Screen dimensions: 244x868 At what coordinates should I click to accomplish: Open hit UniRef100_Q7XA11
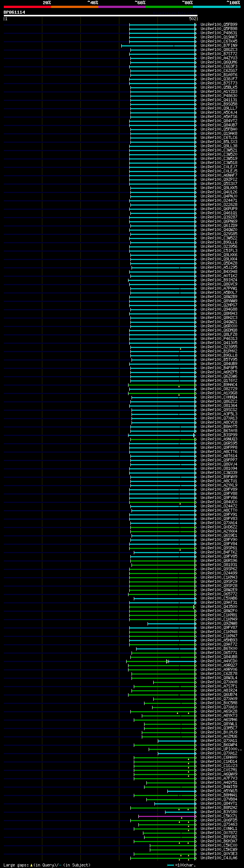pyautogui.click(x=219, y=740)
